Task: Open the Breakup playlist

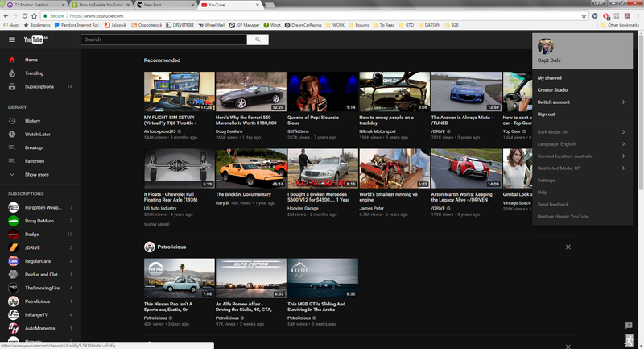Action: coord(39,147)
